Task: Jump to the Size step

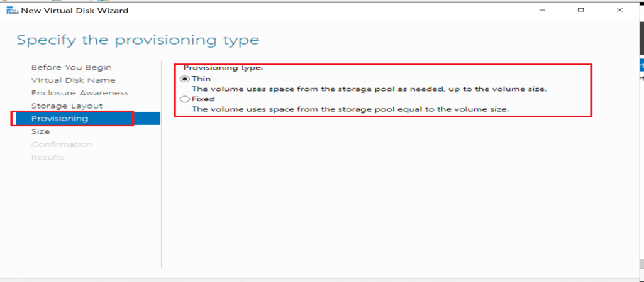Action: click(40, 132)
